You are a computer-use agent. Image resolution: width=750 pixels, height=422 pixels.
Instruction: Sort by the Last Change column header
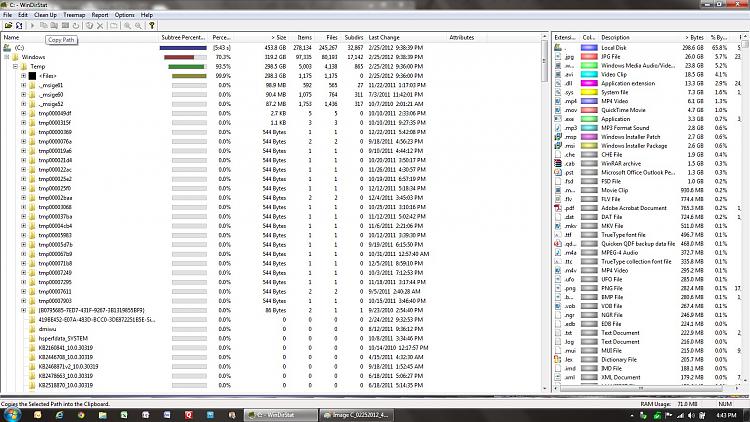(x=384, y=37)
